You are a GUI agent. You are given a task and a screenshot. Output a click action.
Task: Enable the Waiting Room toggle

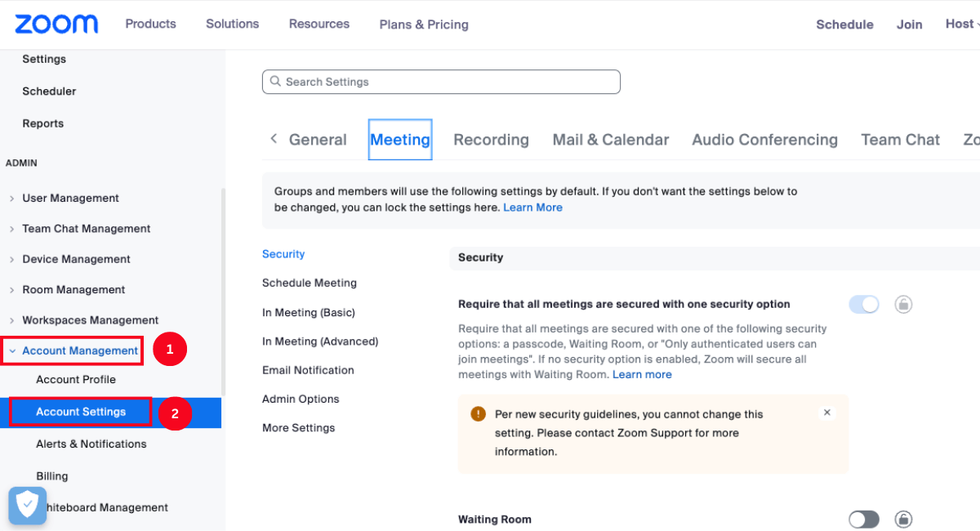point(864,520)
